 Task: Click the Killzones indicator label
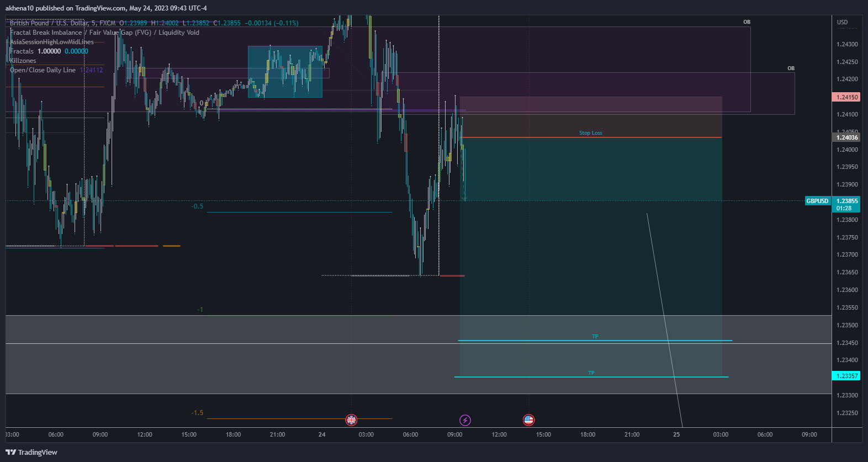pyautogui.click(x=23, y=61)
